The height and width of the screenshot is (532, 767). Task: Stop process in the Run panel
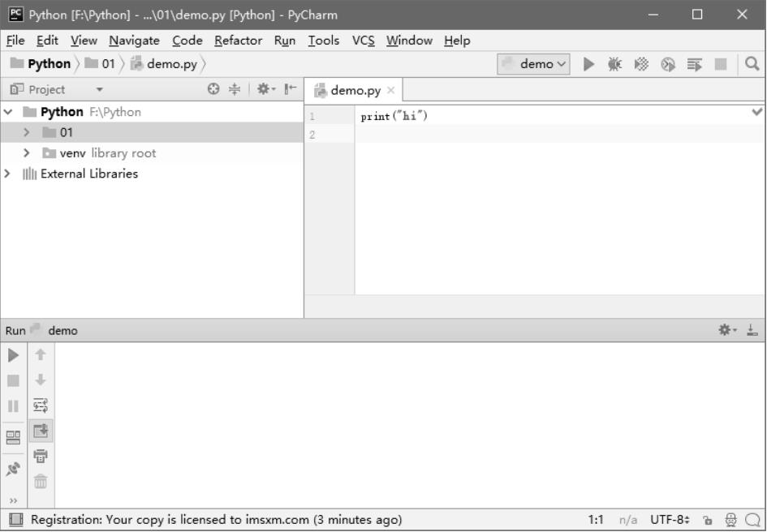point(13,380)
